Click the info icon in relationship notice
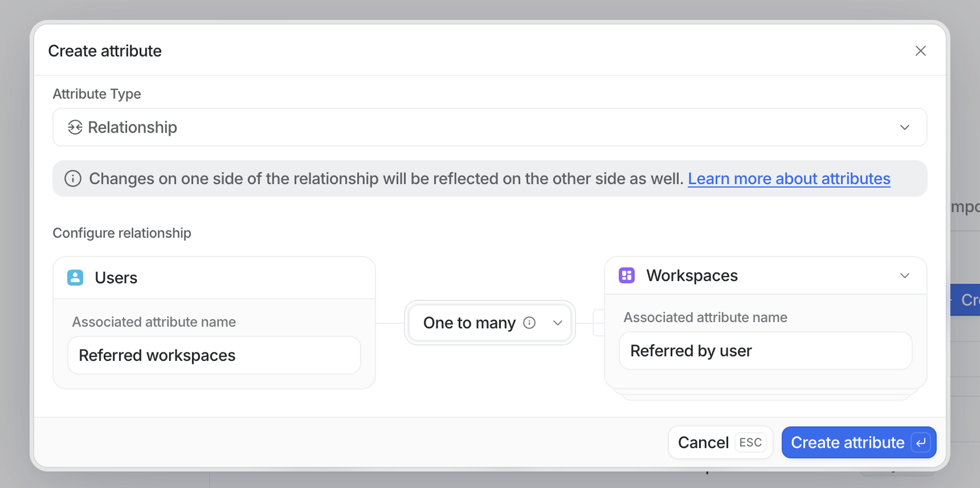 (x=73, y=178)
